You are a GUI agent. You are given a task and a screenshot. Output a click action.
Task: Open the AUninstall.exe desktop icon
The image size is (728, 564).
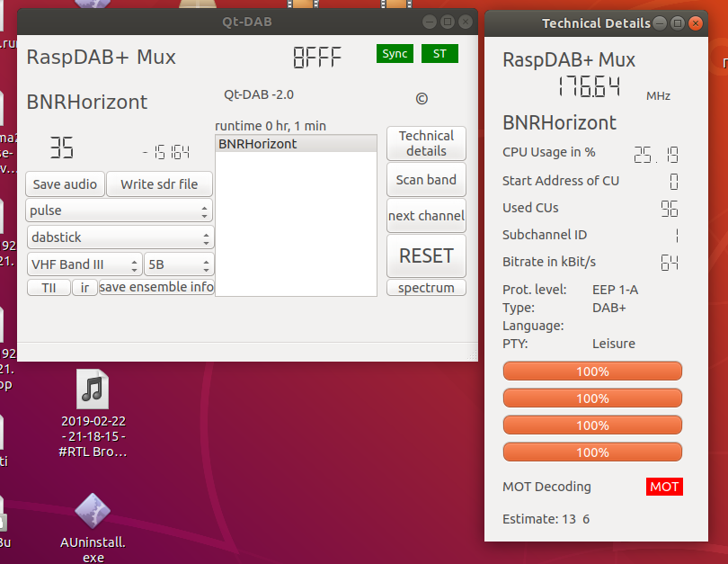point(93,528)
